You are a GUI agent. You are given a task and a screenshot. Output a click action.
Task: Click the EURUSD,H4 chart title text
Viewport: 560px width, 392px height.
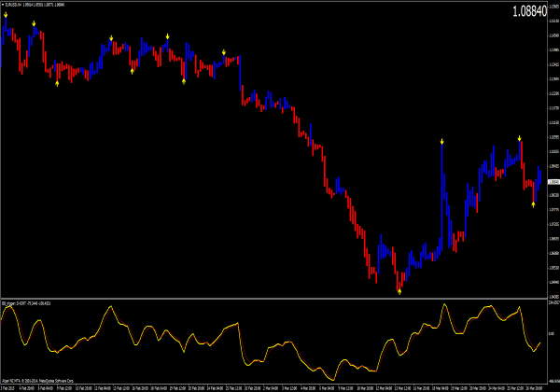pyautogui.click(x=19, y=5)
